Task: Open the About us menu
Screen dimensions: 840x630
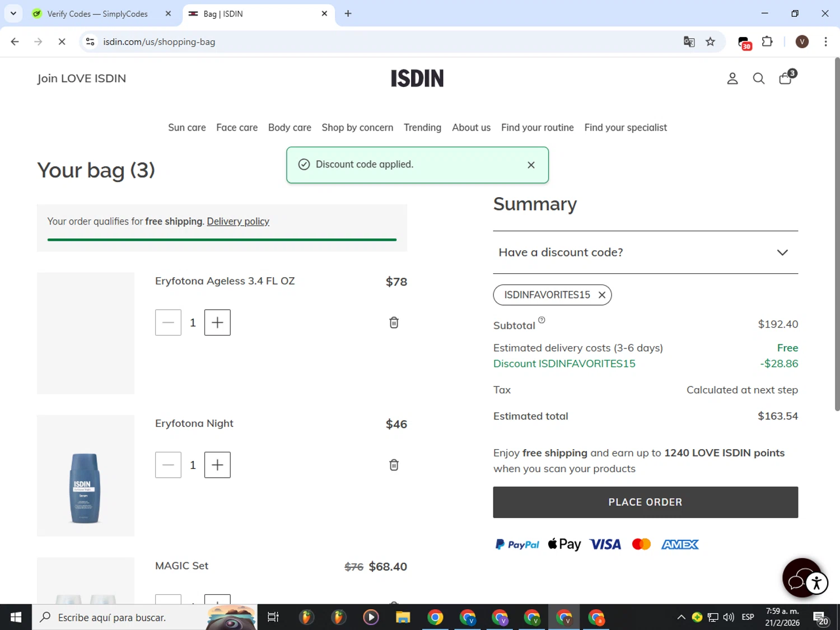Action: 471,128
